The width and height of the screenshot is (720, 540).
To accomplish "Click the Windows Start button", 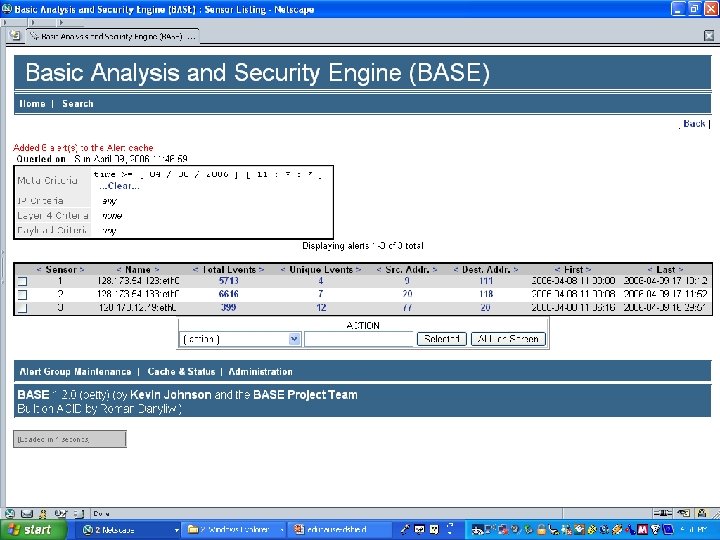I will (x=32, y=530).
